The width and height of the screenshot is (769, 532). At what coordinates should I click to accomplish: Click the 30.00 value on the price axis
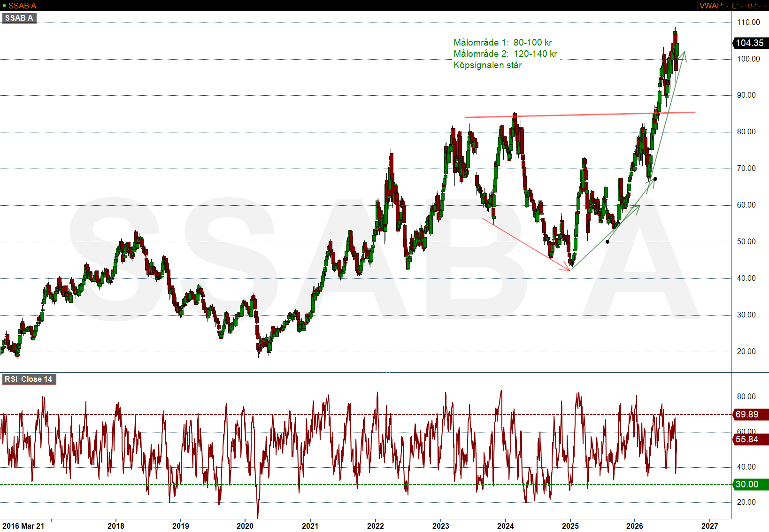pos(746,315)
